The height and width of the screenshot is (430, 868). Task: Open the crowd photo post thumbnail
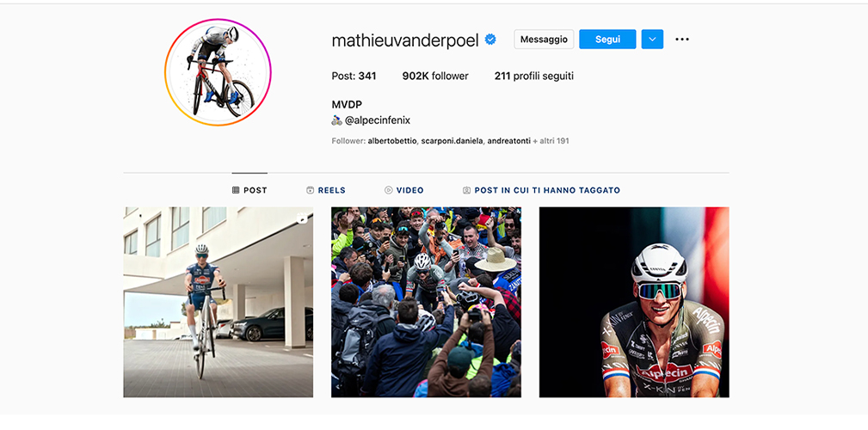[426, 302]
